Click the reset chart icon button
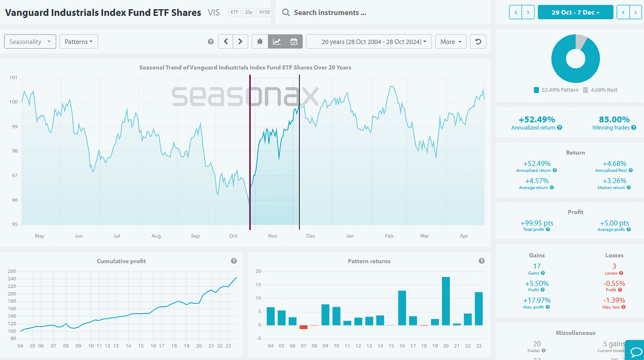644x360 pixels. click(478, 42)
